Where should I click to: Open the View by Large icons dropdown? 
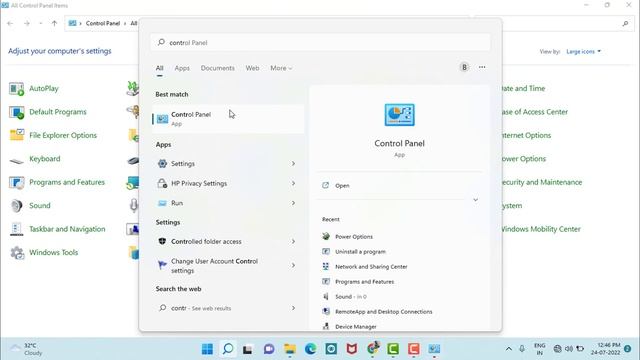point(584,51)
